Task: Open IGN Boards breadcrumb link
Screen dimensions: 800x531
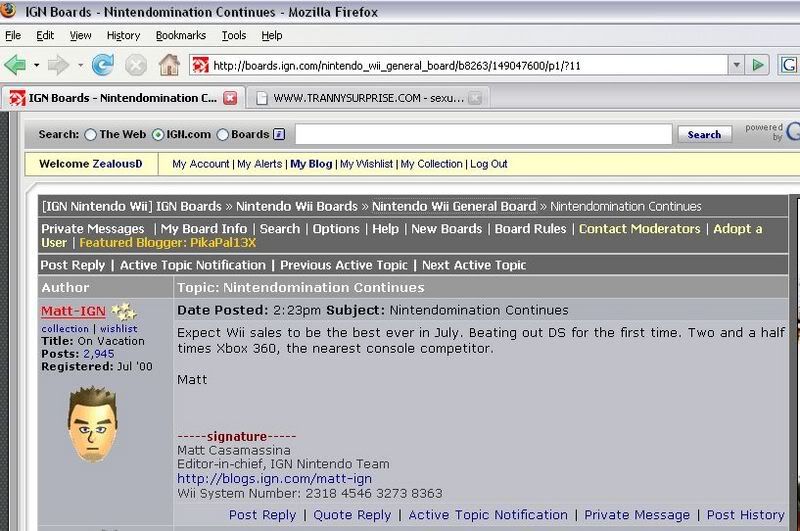Action: click(x=189, y=207)
